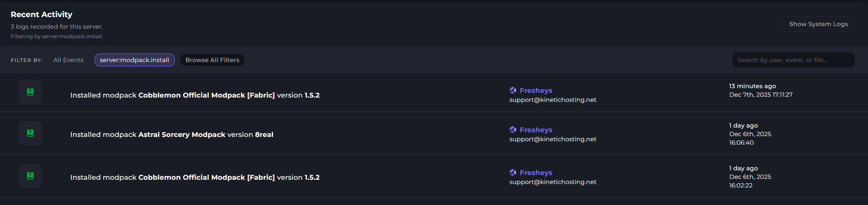Click the Recent Activity heading
Image resolution: width=868 pixels, height=205 pixels.
[x=41, y=15]
